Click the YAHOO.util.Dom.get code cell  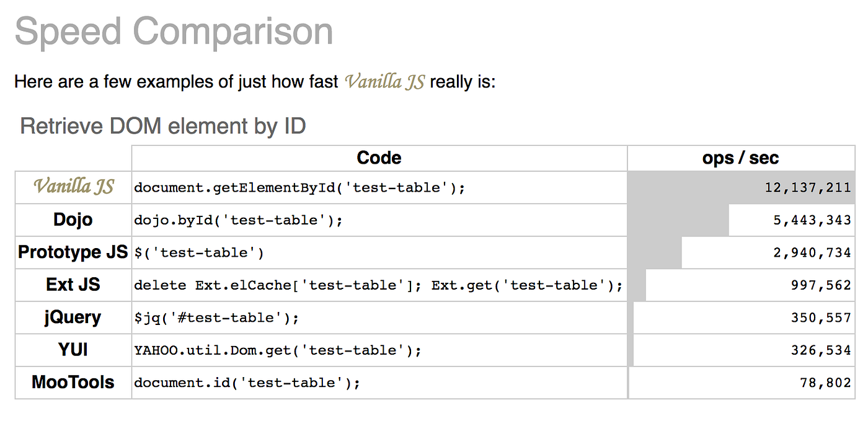point(278,350)
